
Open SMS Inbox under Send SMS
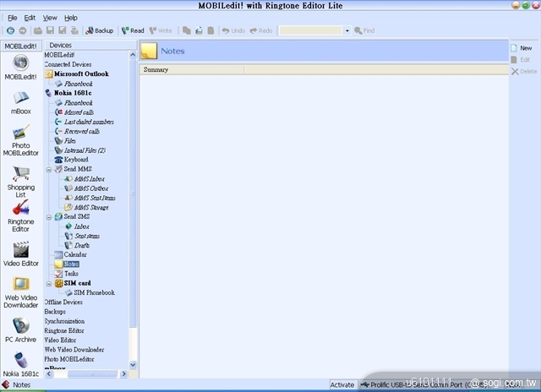coord(82,226)
